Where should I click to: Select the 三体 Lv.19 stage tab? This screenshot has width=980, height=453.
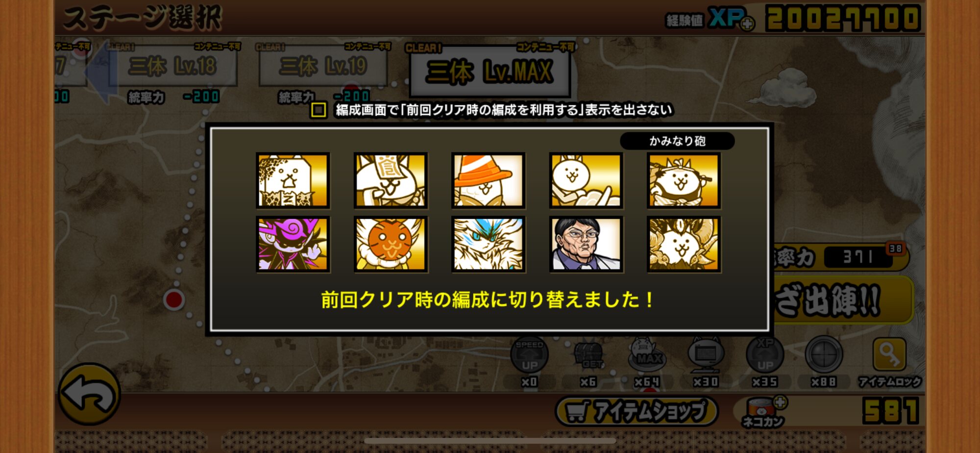point(323,66)
